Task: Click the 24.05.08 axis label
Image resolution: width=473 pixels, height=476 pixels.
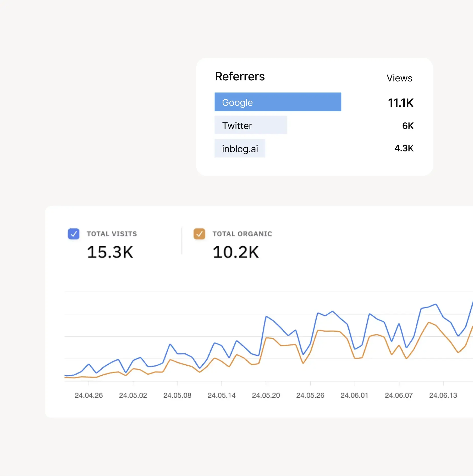Action: pyautogui.click(x=177, y=395)
